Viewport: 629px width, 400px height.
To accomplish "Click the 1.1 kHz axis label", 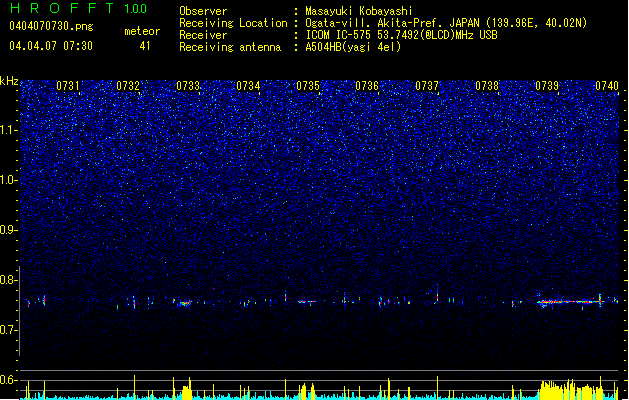I will (x=8, y=130).
